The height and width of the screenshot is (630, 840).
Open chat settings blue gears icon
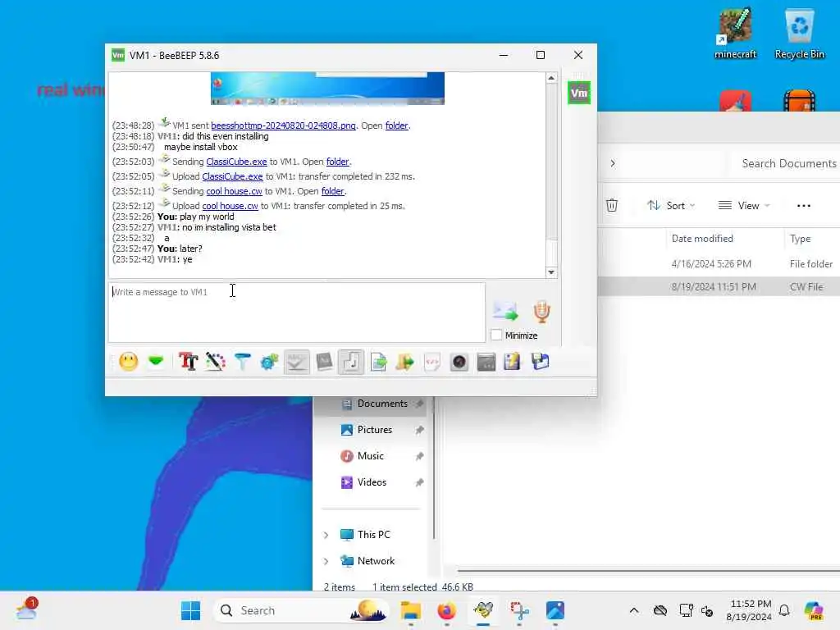tap(269, 362)
